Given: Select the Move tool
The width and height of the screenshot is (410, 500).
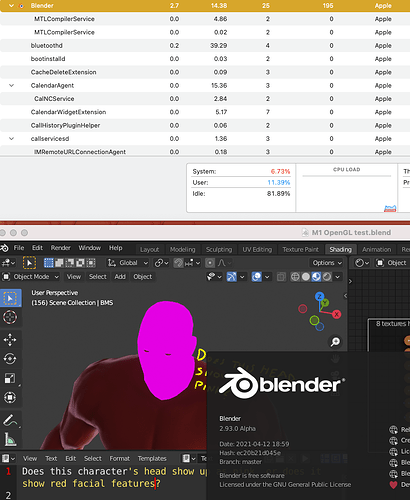Looking at the screenshot, I should (10, 340).
